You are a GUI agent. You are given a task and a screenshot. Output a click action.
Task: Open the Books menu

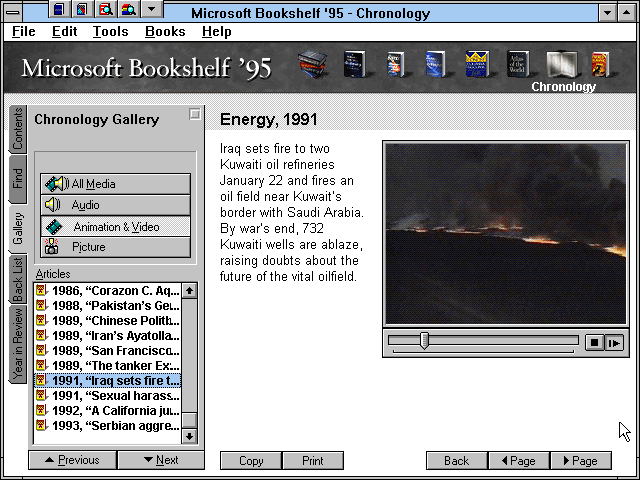165,31
